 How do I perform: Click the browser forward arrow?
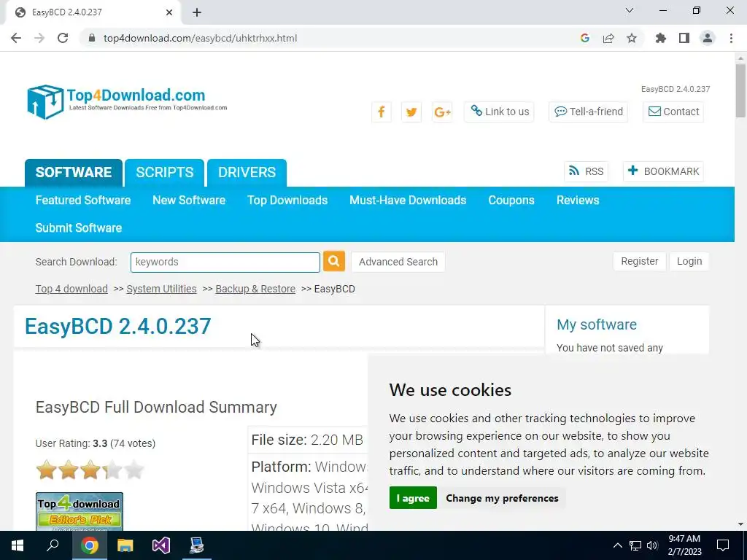[39, 38]
